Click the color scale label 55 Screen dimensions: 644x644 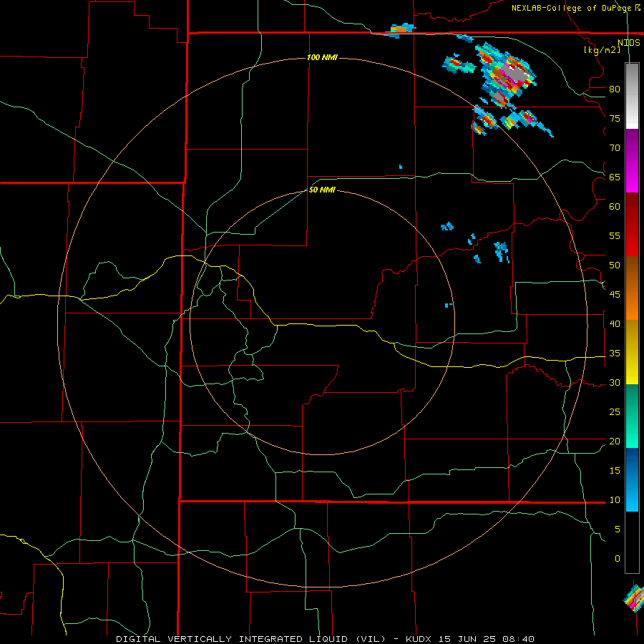[615, 235]
